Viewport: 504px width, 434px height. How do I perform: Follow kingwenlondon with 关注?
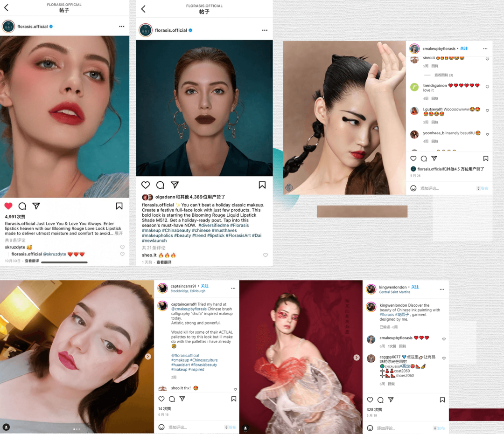tap(415, 287)
